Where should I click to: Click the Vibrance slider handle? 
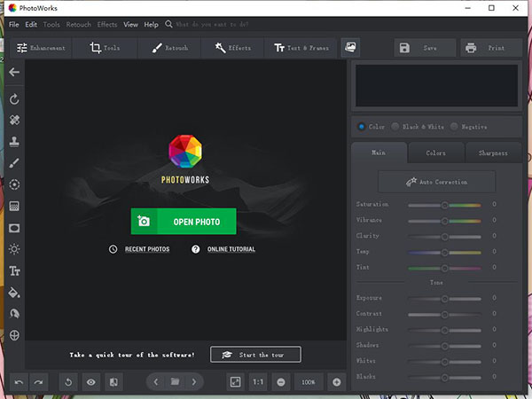tap(444, 221)
